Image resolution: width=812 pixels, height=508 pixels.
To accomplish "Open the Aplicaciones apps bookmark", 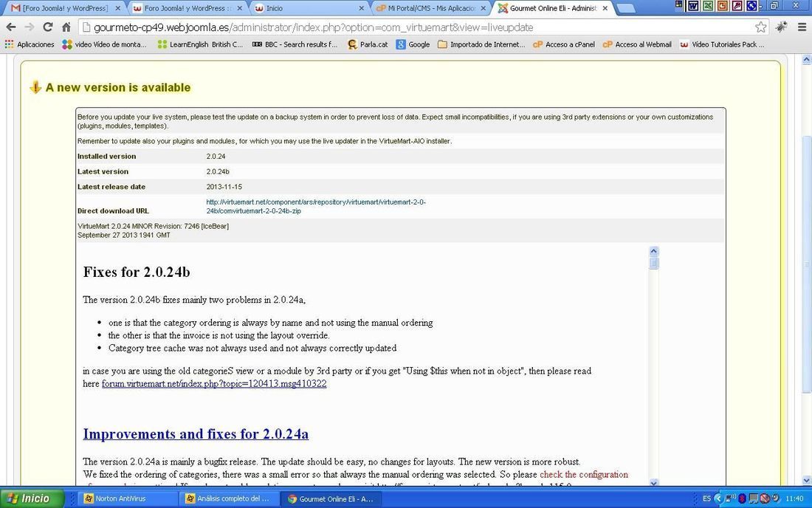I will pos(30,44).
